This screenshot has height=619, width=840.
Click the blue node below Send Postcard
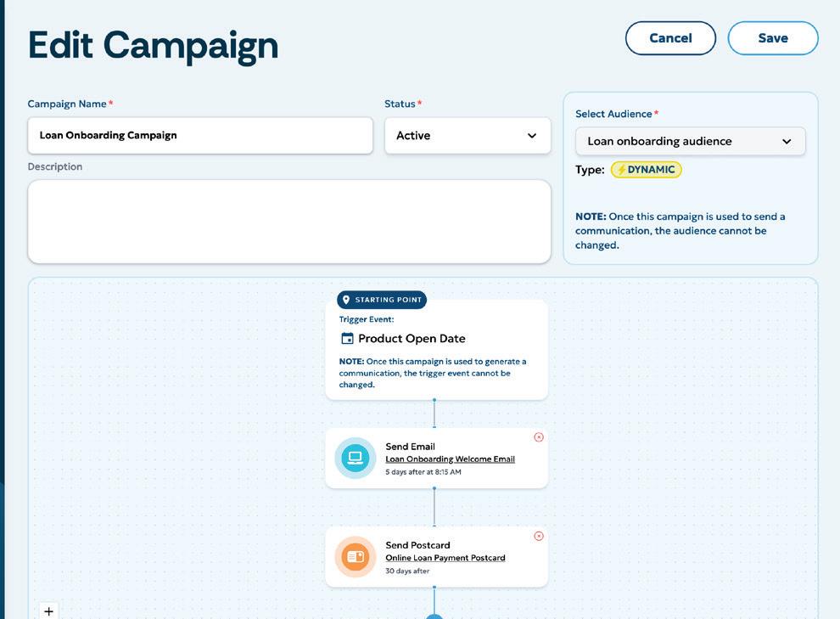pos(434,616)
